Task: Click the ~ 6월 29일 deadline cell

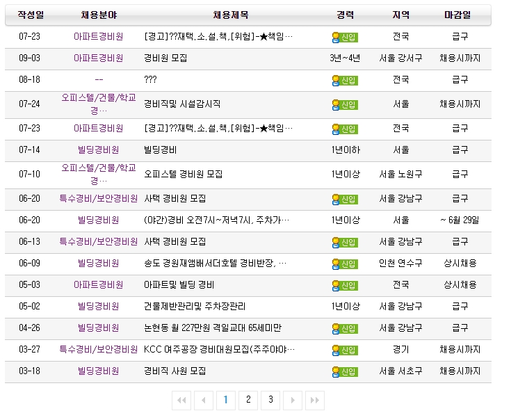Action: point(460,220)
